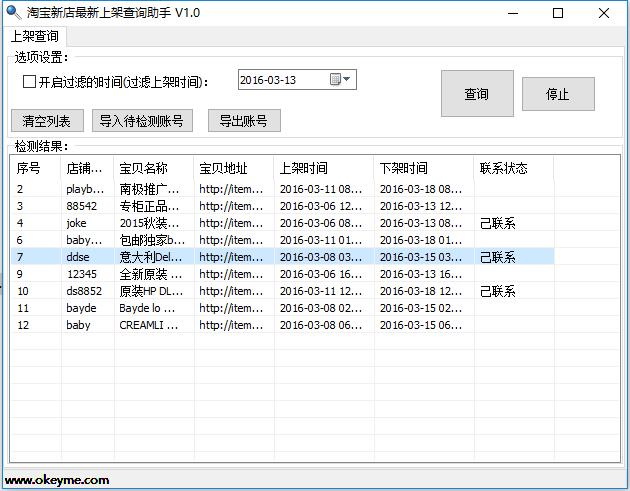Close the 淘宝新店最新上架查询助手 window
This screenshot has height=491, width=630.
604,13
